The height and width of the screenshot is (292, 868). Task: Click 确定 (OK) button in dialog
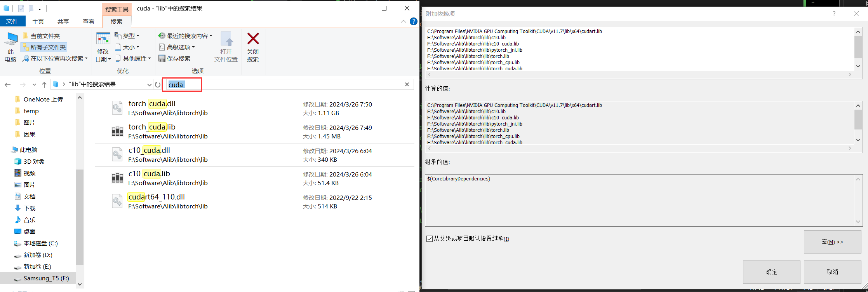point(771,272)
